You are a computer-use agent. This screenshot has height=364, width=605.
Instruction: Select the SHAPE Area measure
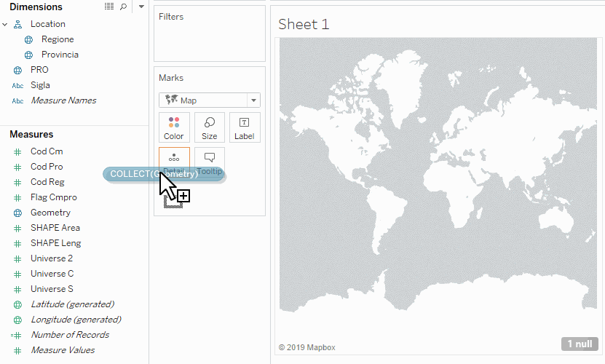pos(55,228)
